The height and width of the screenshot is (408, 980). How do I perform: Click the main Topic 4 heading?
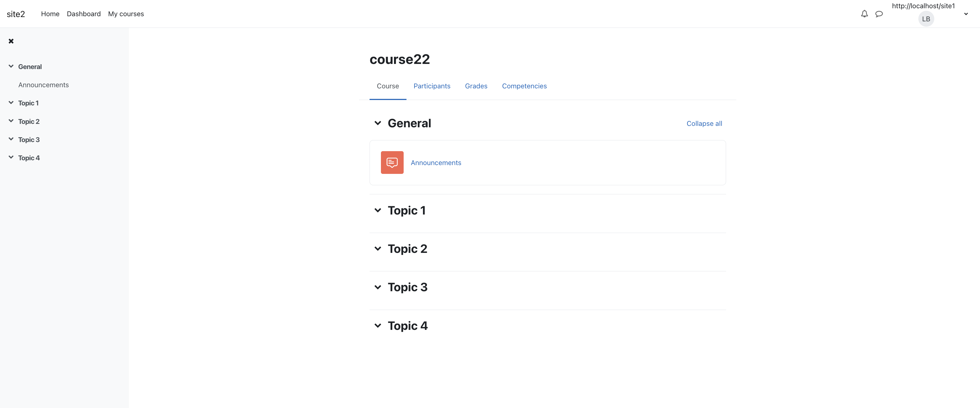coord(408,326)
